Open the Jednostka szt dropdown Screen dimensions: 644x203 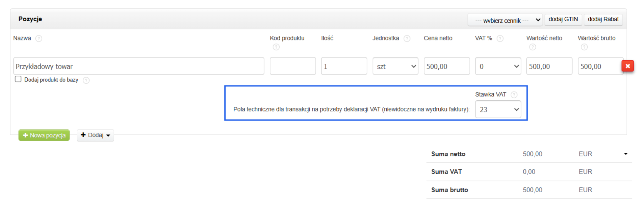coord(395,66)
